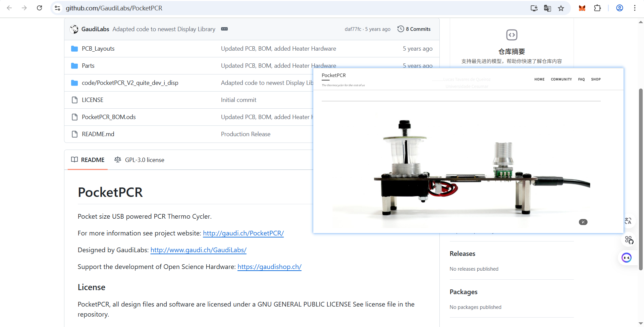
Task: Expand commit details ellipsis button
Action: [x=224, y=29]
